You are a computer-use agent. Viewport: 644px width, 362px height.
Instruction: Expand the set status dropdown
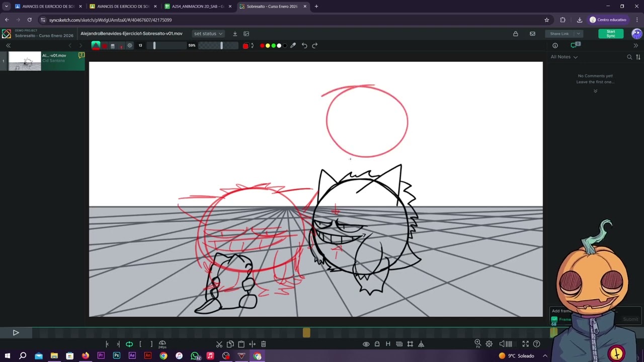tap(208, 34)
